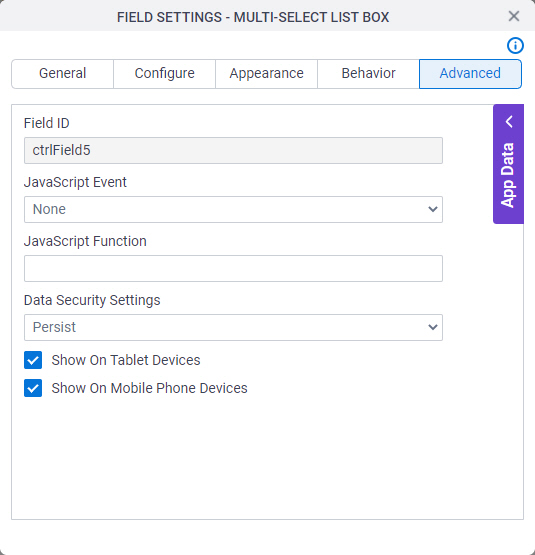Open the JavaScript Event dropdown
535x555 pixels.
point(233,210)
